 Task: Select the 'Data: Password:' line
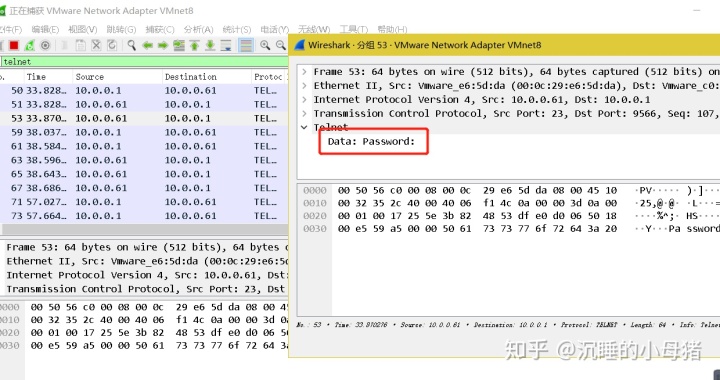click(x=371, y=141)
